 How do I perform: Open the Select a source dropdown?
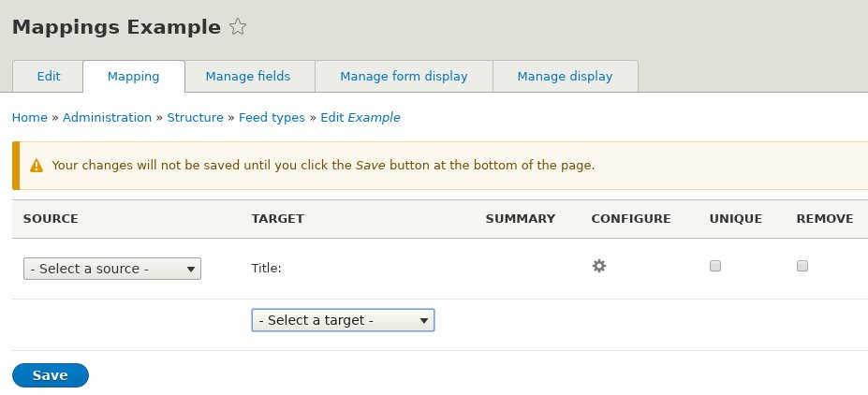click(111, 269)
